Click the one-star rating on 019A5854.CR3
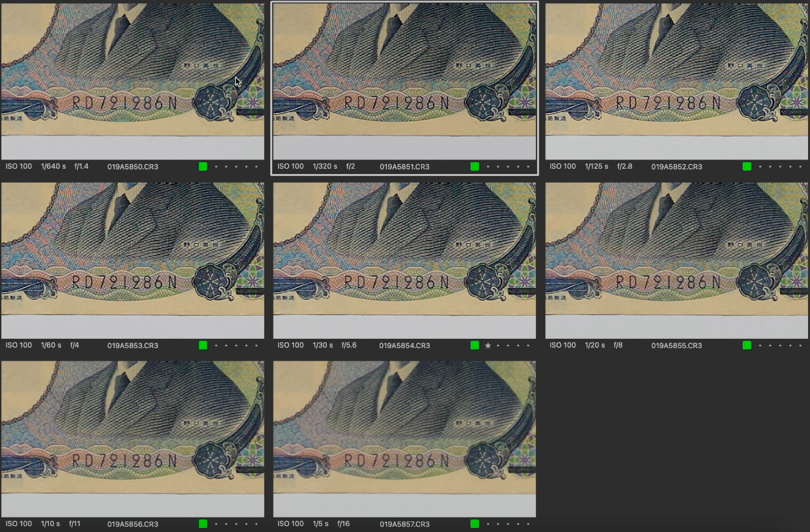 [488, 345]
